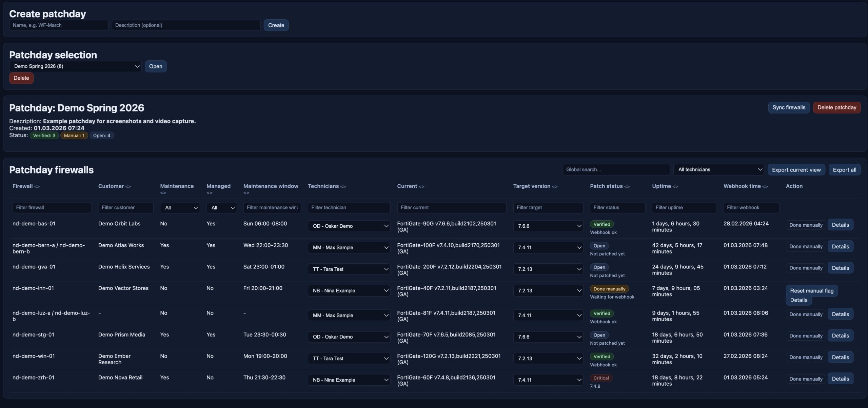Viewport: 868px width, 408px height.
Task: Sort by Target version column arrows
Action: 554,187
